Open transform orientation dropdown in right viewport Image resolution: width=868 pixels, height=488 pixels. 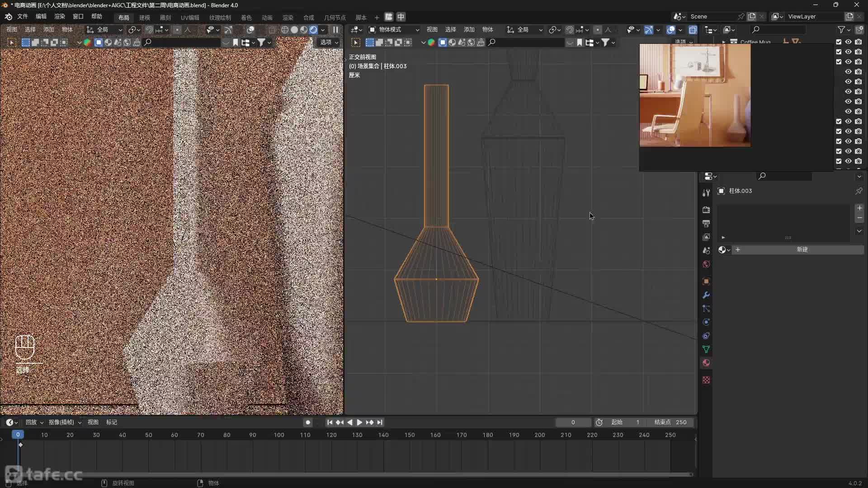point(524,30)
